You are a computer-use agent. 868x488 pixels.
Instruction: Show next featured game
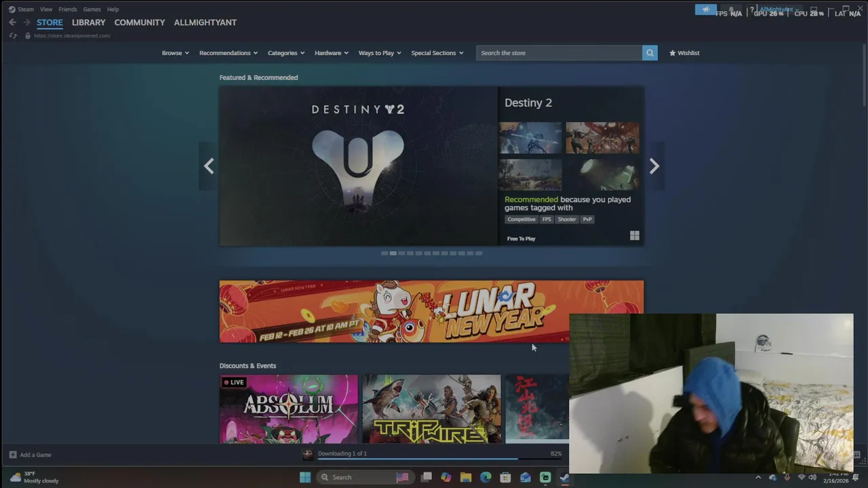point(654,166)
